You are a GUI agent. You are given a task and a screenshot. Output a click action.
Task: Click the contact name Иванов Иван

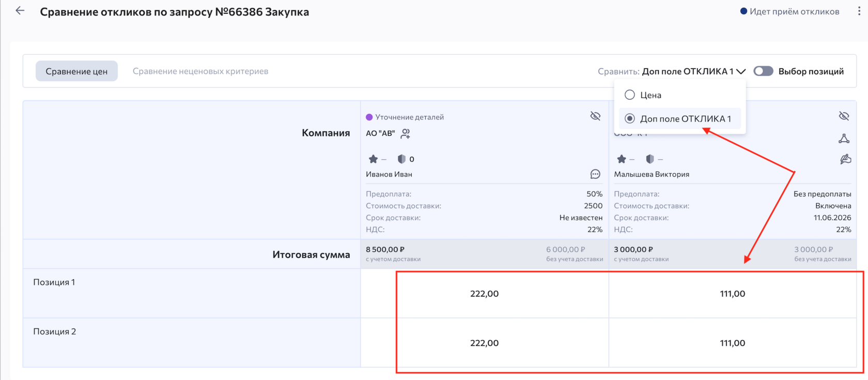point(389,174)
